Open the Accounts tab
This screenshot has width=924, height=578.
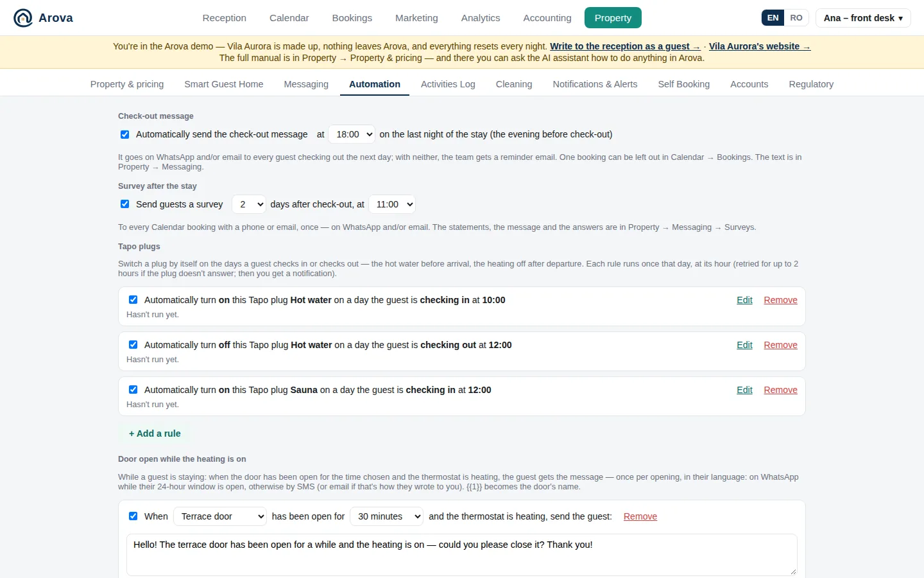tap(749, 84)
